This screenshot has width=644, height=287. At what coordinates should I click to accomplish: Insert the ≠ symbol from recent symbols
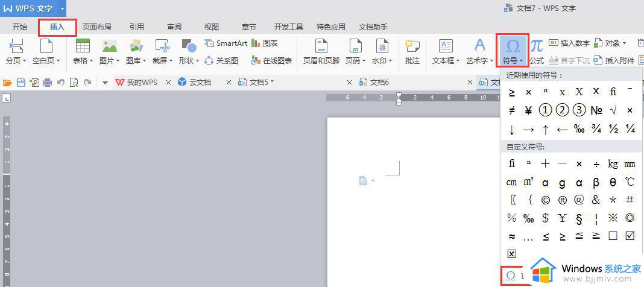(x=512, y=110)
